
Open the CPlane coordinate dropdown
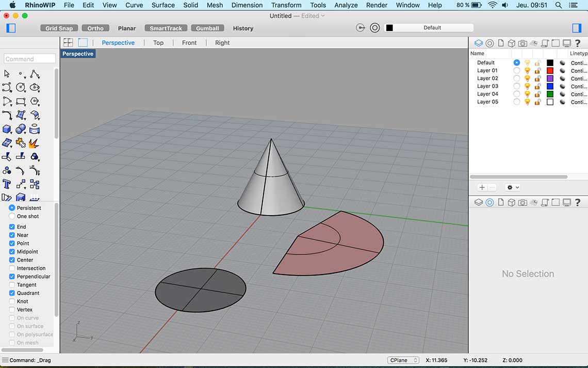pyautogui.click(x=403, y=360)
